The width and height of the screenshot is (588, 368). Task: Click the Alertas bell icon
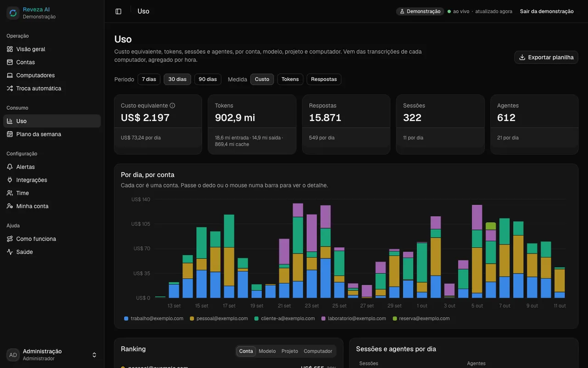10,167
